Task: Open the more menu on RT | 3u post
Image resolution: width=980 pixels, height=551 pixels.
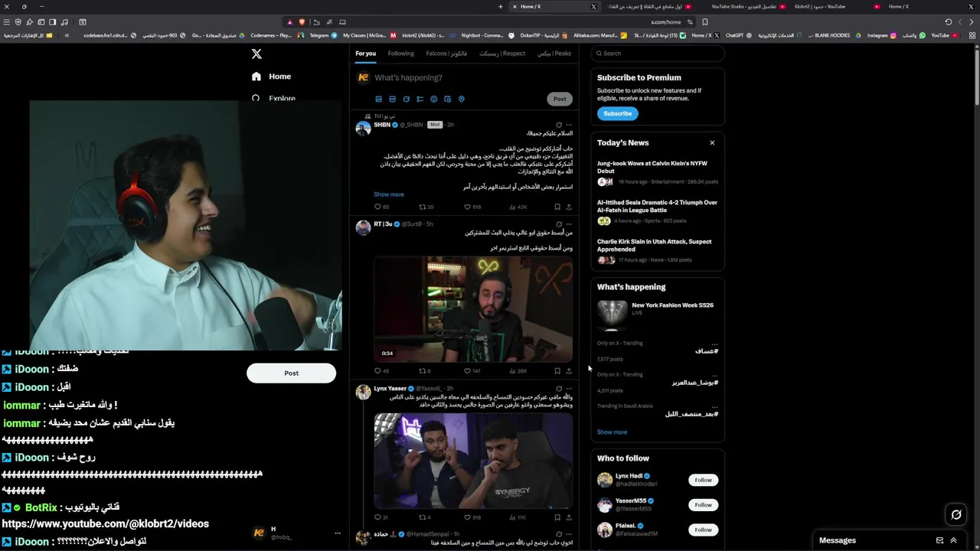Action: [568, 224]
